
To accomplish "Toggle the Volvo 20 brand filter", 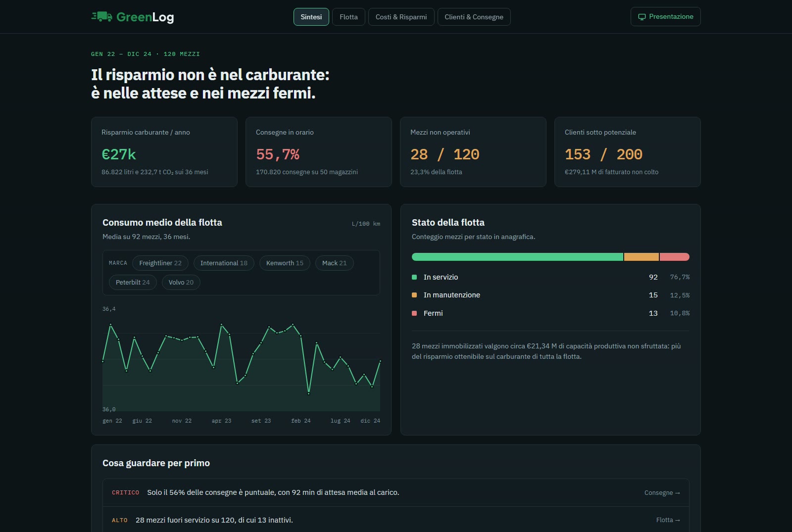I will (181, 282).
